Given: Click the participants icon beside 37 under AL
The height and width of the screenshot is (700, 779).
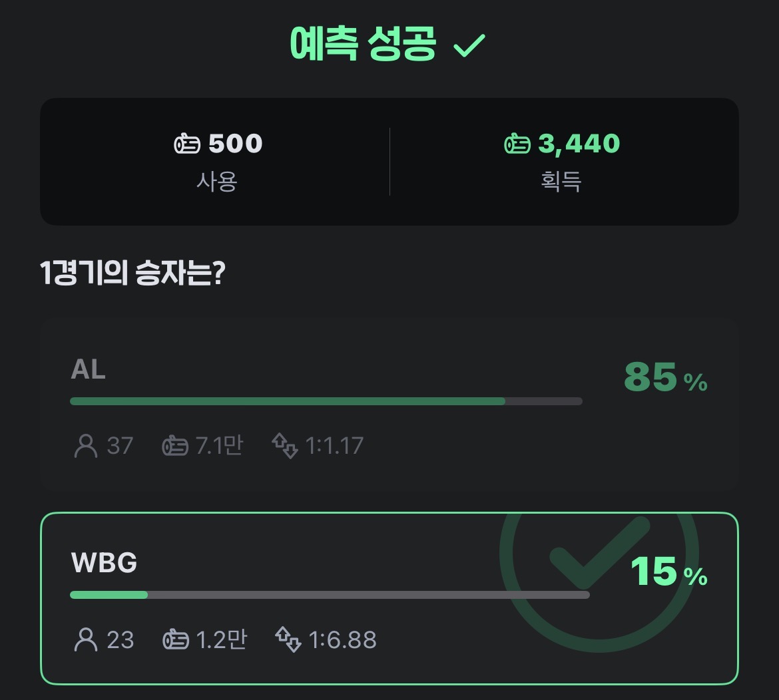Looking at the screenshot, I should pyautogui.click(x=86, y=445).
